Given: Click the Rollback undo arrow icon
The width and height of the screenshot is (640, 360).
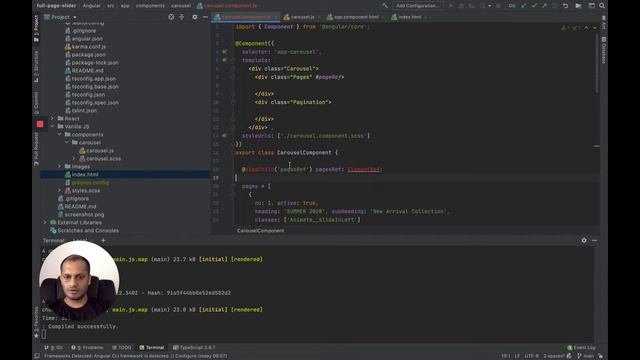Looking at the screenshot, I should pos(566,6).
